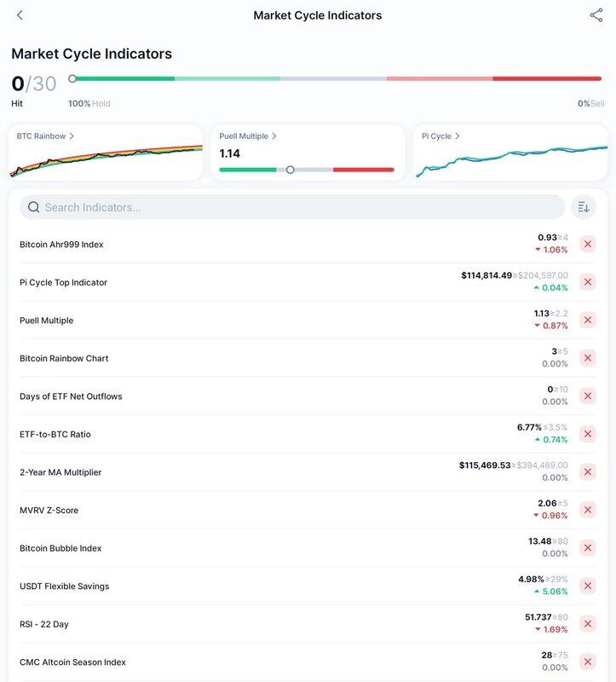Remove the RSI - 22 Day indicator

click(588, 624)
